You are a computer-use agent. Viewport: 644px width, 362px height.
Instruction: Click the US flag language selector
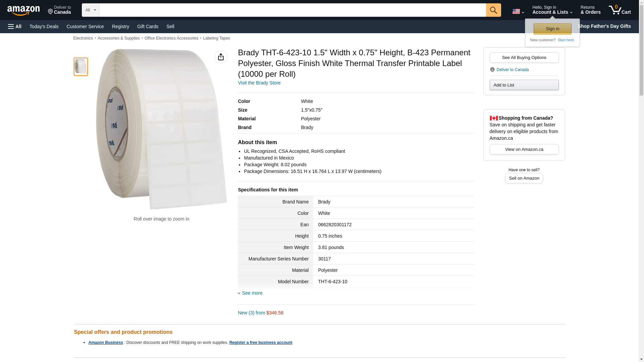pyautogui.click(x=518, y=11)
